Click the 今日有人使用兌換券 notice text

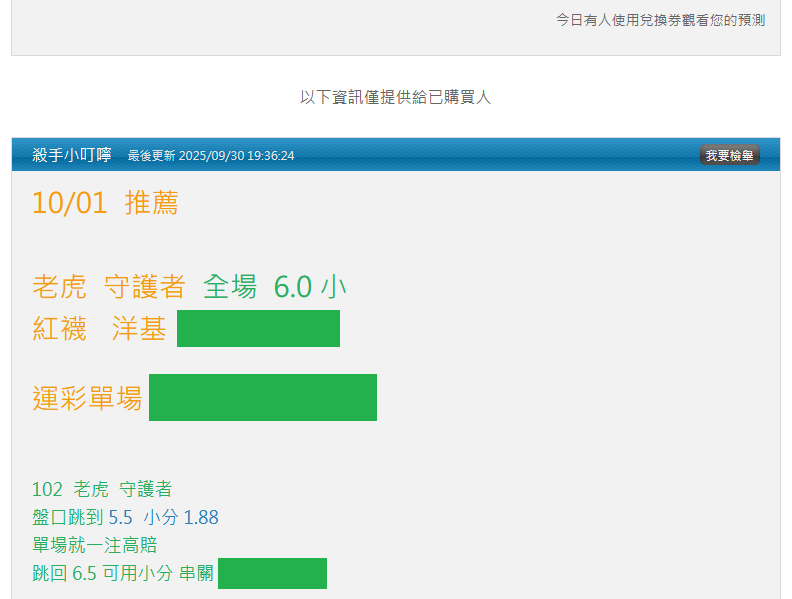pyautogui.click(x=660, y=19)
